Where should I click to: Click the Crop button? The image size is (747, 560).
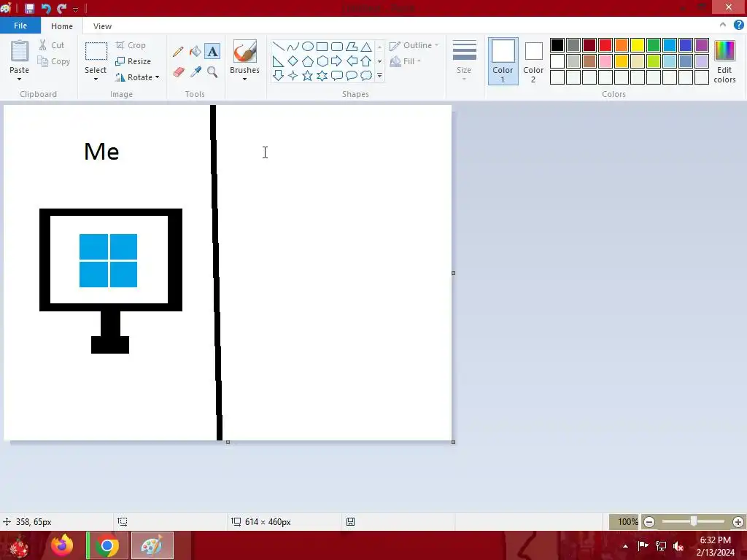pos(131,45)
